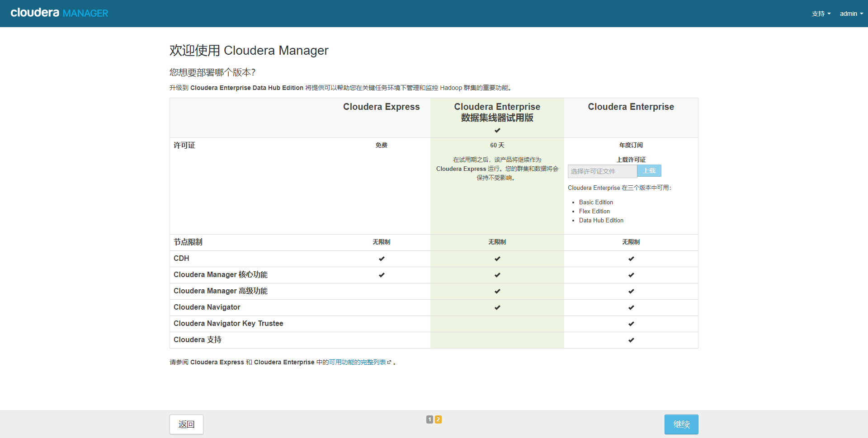Click CDH checkmark in trial column
The width and height of the screenshot is (868, 438).
pyautogui.click(x=497, y=259)
